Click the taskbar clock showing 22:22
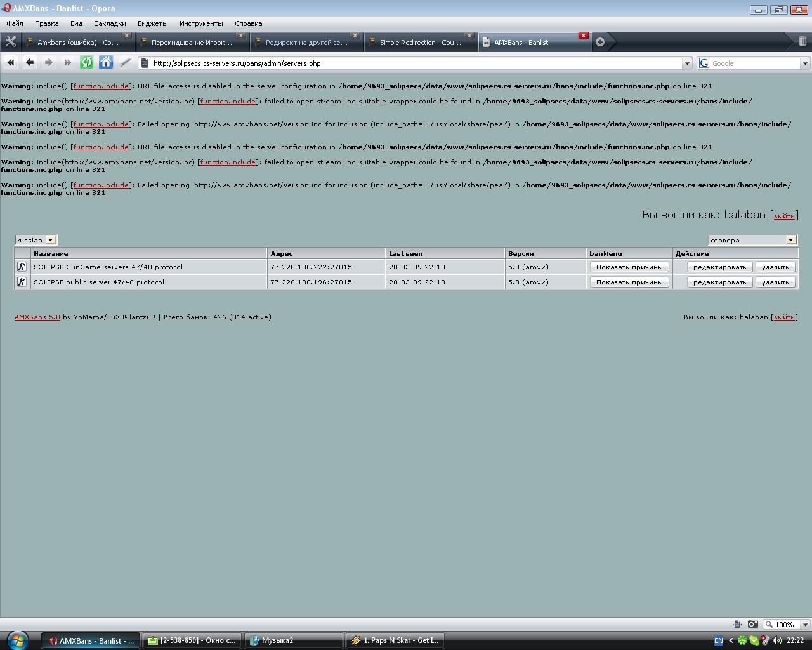The image size is (812, 650). pyautogui.click(x=795, y=640)
